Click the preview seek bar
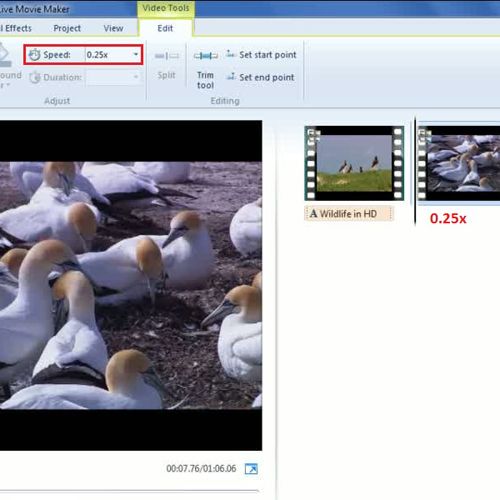500x500 pixels. [130, 491]
